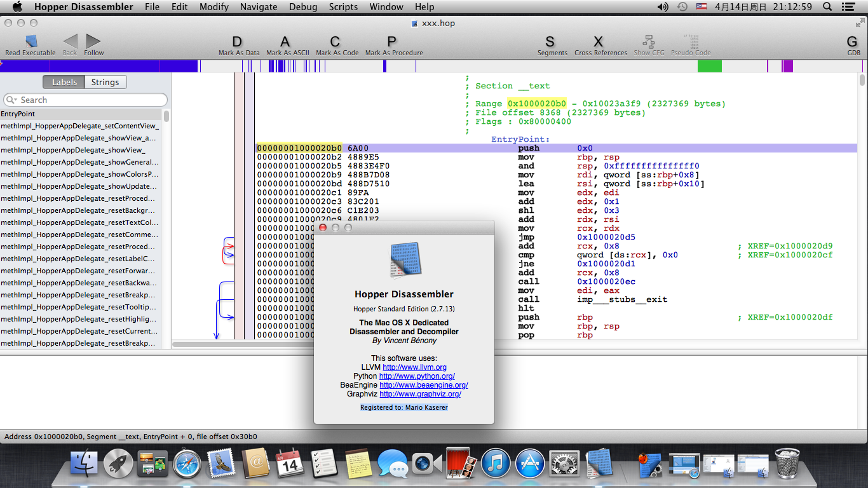Select the HopperAppDelegate_showUpdate label
This screenshot has height=488, width=868.
click(81, 186)
